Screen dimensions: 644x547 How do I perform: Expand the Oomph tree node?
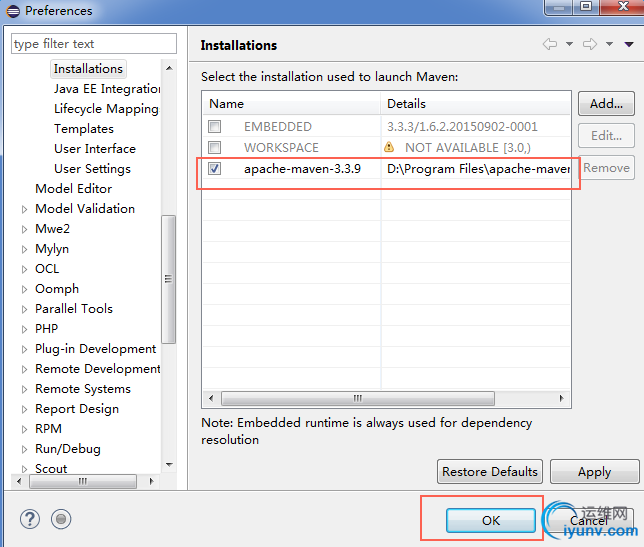(x=24, y=290)
